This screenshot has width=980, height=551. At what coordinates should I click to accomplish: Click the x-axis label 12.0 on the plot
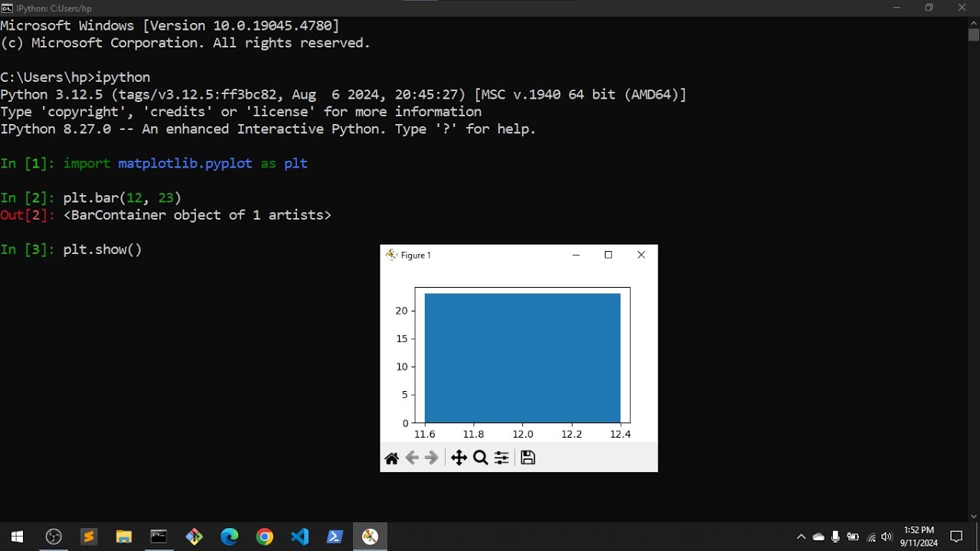(x=523, y=434)
